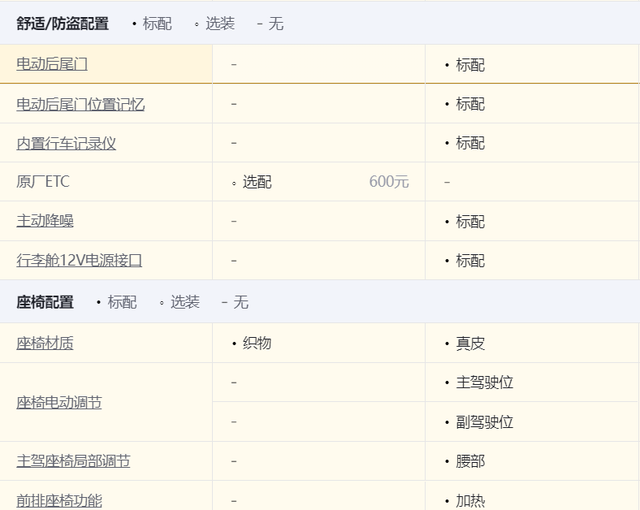The height and width of the screenshot is (510, 640).
Task: Select the 副驾驶位 power adjustment cell
Action: 484,422
